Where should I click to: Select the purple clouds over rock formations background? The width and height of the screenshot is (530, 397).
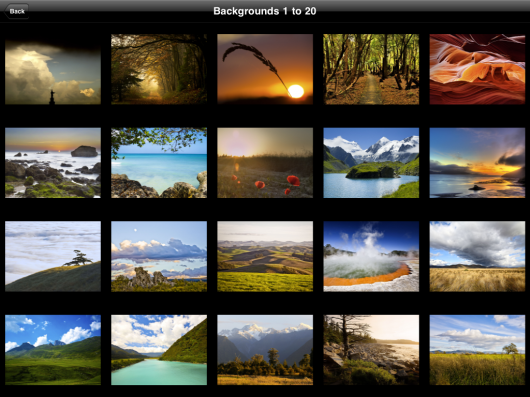pyautogui.click(x=159, y=256)
